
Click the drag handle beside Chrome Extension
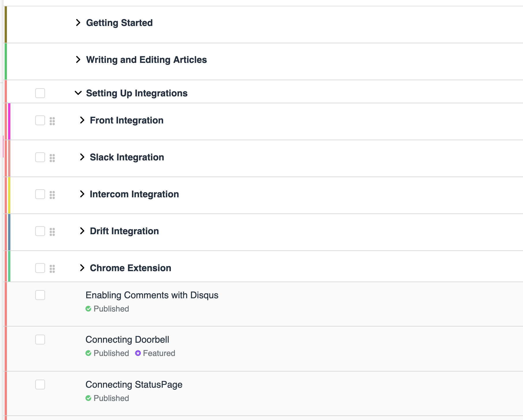point(52,268)
